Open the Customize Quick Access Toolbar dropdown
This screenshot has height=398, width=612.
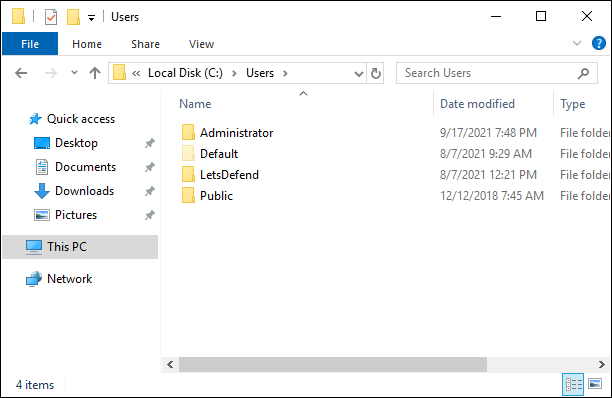(x=91, y=18)
